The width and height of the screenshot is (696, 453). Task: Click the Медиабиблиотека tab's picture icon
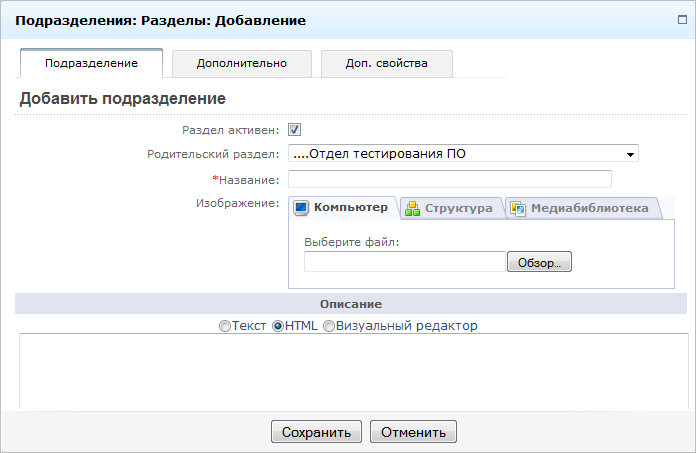click(x=518, y=208)
